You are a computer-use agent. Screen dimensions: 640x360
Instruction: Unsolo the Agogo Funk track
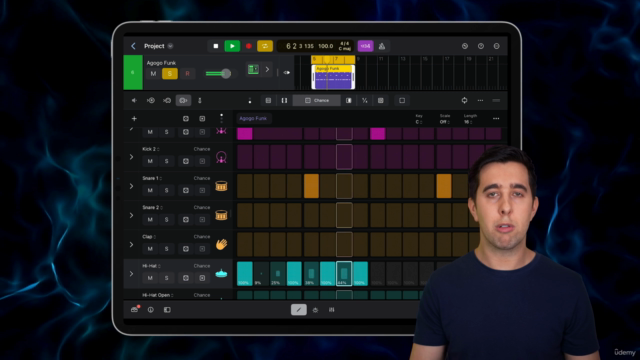(x=170, y=73)
